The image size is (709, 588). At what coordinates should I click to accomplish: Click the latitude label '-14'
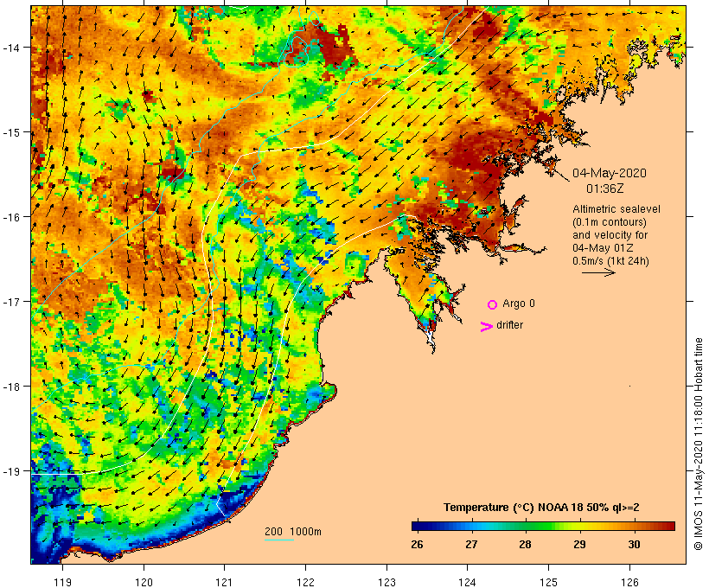pos(10,47)
